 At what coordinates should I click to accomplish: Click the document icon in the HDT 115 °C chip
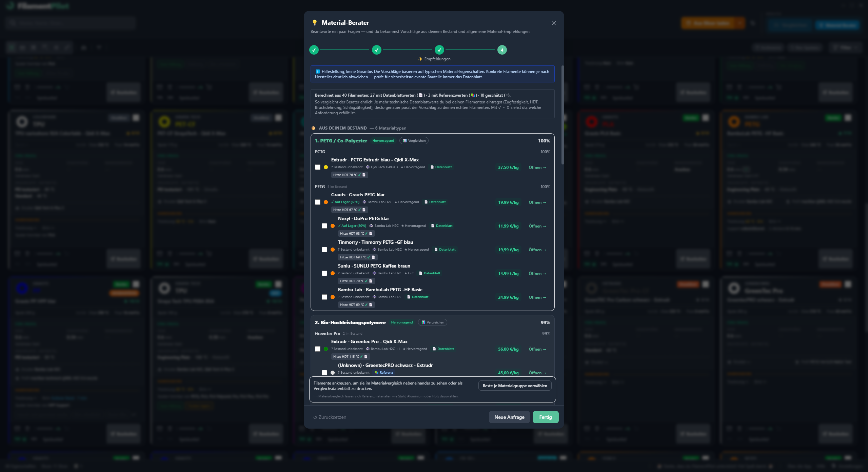tap(366, 357)
